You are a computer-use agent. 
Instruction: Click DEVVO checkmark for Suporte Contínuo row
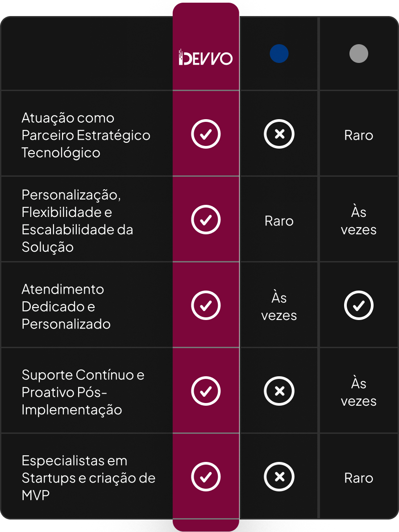click(x=206, y=391)
